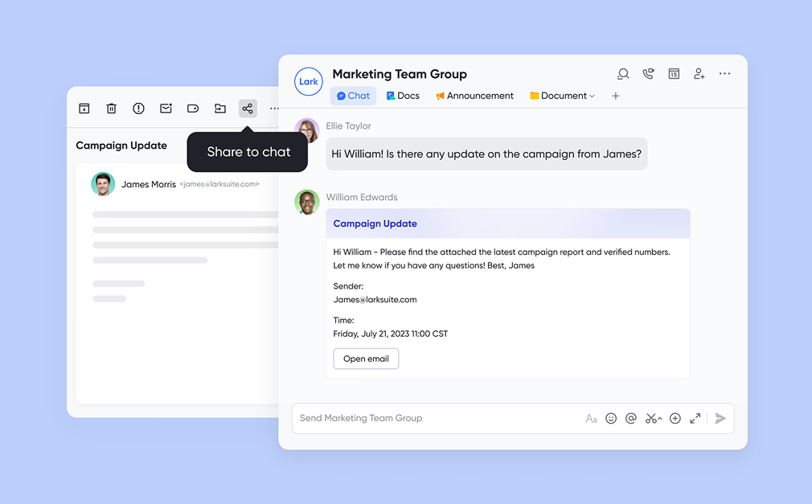The height and width of the screenshot is (504, 812).
Task: Insert an emoji in the message
Action: tap(611, 418)
